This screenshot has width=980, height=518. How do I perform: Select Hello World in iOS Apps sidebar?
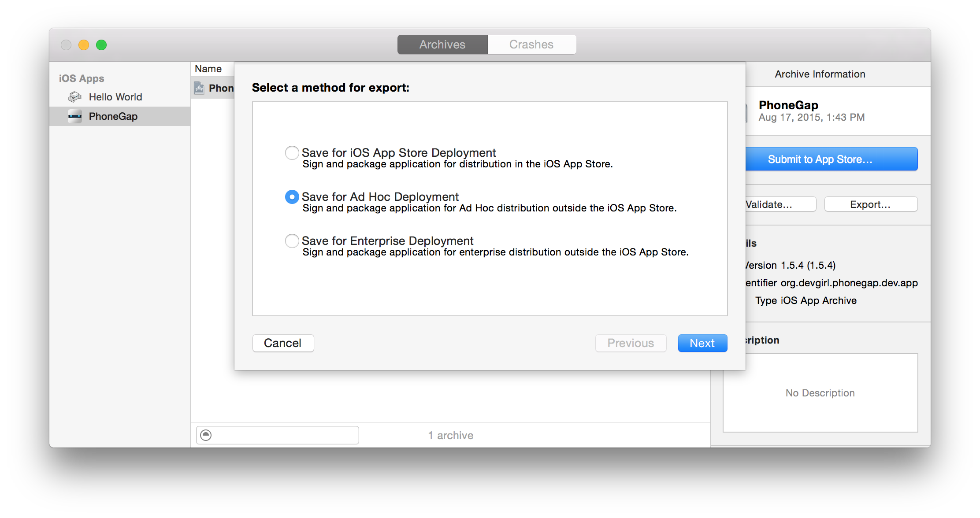pyautogui.click(x=120, y=97)
